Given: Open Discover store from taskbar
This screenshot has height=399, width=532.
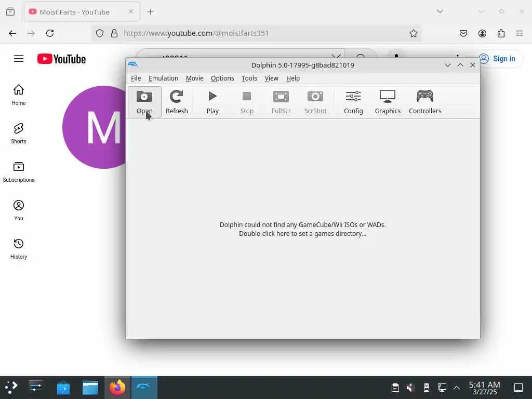Looking at the screenshot, I should tap(63, 388).
